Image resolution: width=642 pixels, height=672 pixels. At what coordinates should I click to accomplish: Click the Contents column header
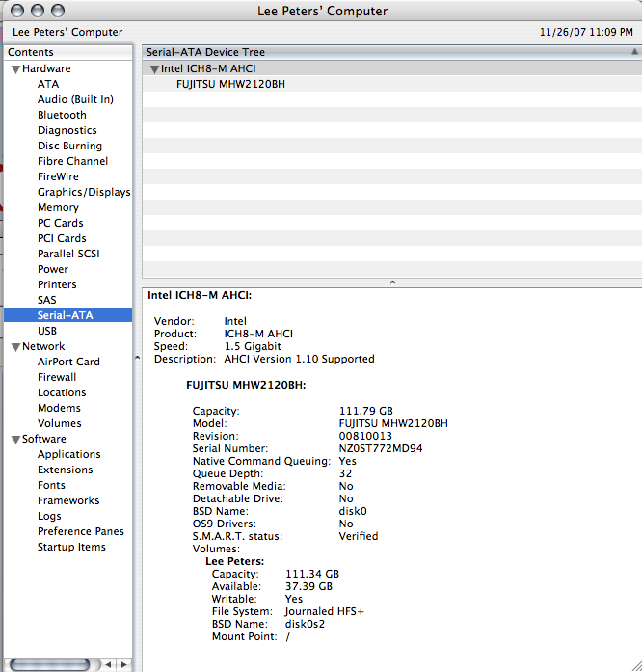click(x=68, y=52)
